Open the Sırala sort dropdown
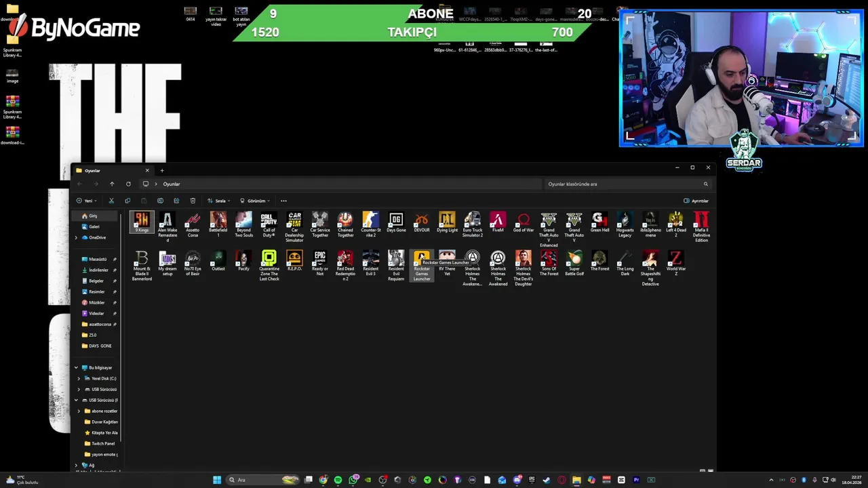This screenshot has height=488, width=868. click(219, 201)
